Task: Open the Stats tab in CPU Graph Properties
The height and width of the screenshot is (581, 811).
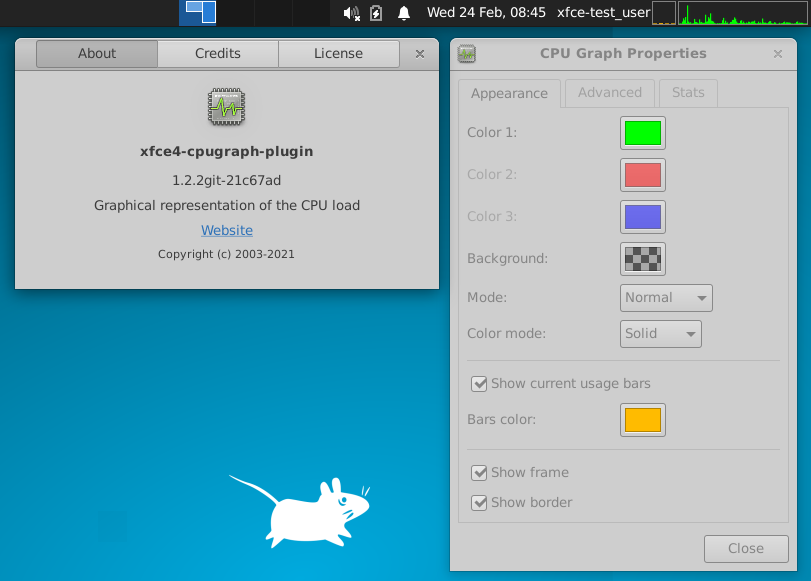Action: pos(688,93)
